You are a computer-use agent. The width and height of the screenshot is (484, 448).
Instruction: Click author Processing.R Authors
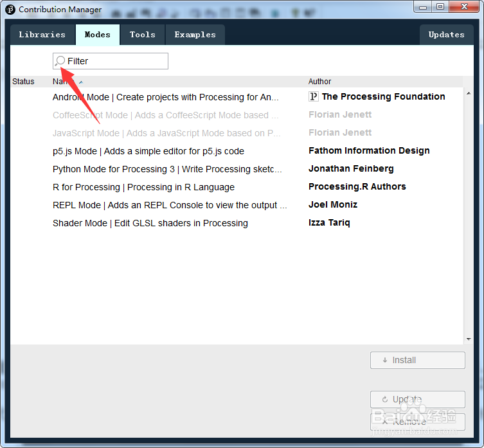point(357,186)
